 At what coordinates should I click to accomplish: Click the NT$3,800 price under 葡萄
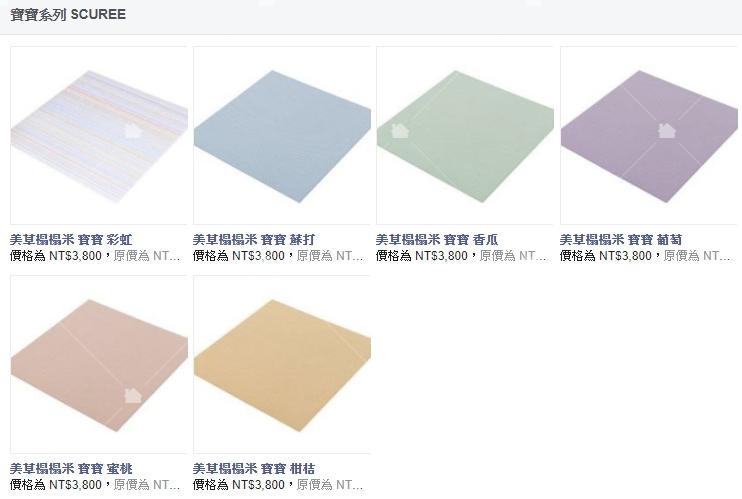[x=625, y=256]
